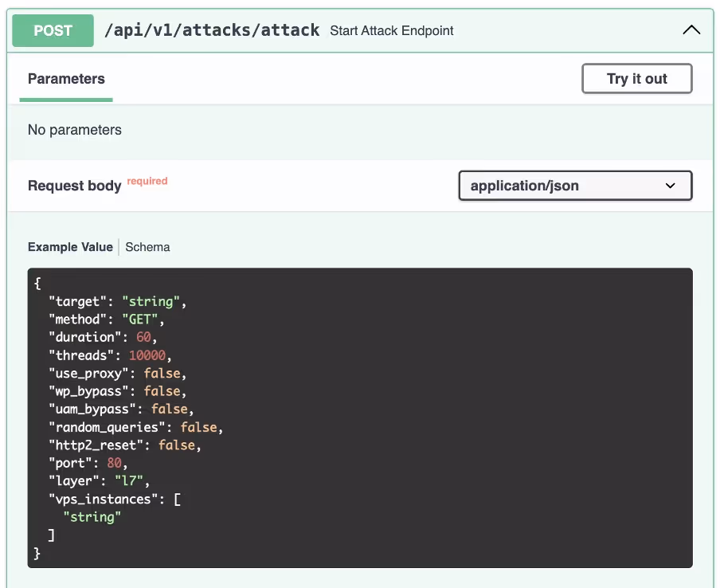Click the "vps_instances": [ line
Viewport: 720px width, 588px height.
click(x=115, y=500)
